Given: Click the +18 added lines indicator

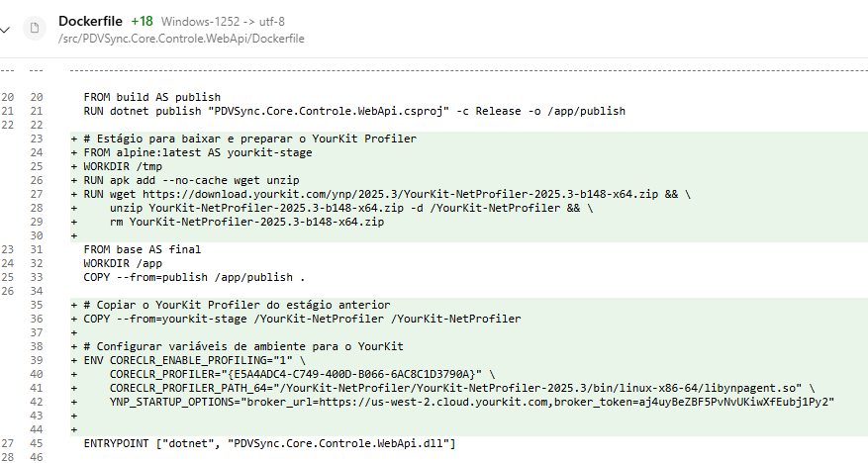Looking at the screenshot, I should [x=142, y=21].
